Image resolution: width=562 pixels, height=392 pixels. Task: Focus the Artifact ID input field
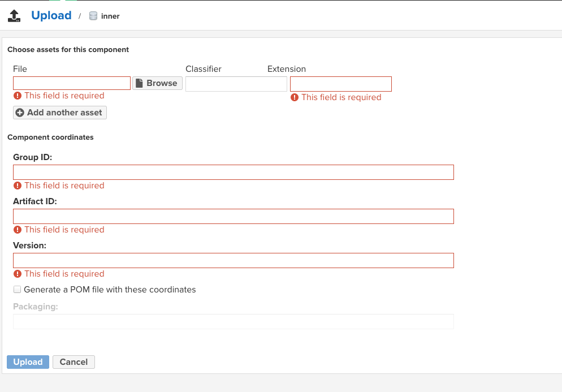tap(233, 217)
